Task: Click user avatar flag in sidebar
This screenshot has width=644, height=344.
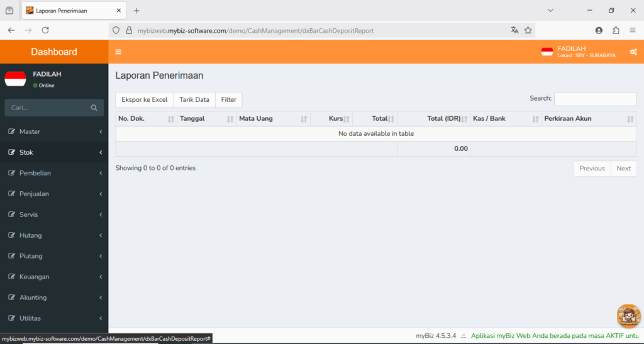Action: tap(15, 79)
